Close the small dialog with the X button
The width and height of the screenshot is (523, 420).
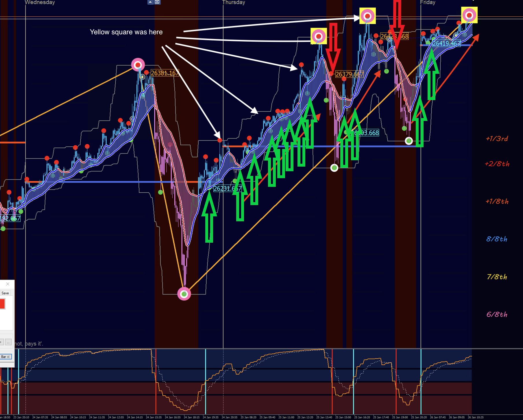[x=8, y=284]
